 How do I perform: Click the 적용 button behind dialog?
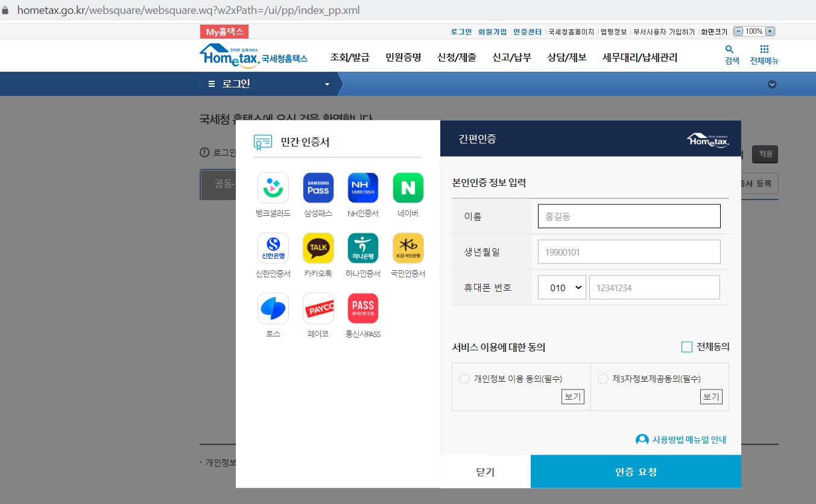click(765, 154)
